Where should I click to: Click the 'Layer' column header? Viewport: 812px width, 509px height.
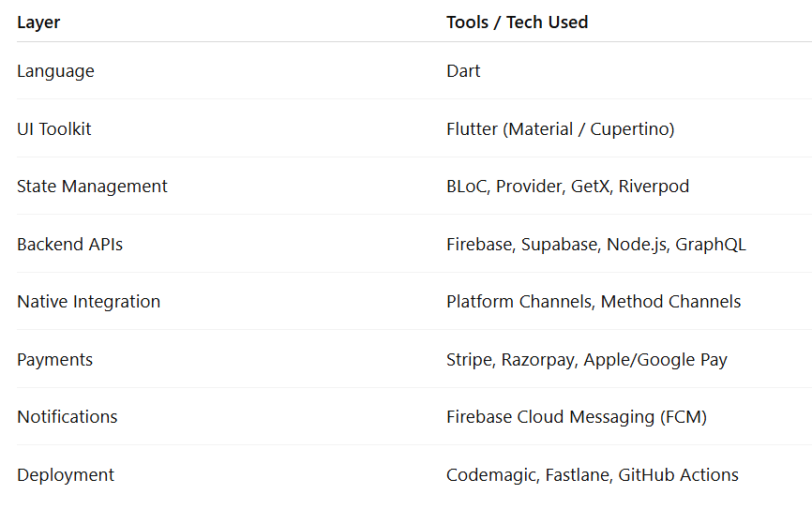38,22
